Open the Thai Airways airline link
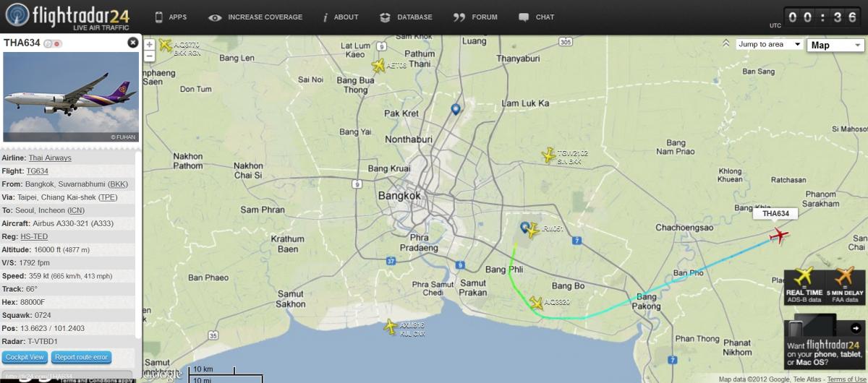 (x=50, y=158)
